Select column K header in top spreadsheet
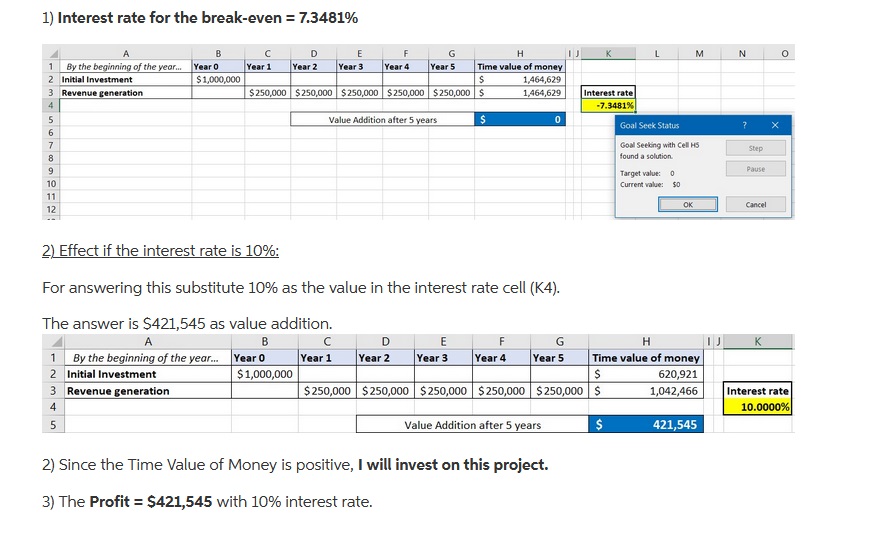The width and height of the screenshot is (891, 535). pos(608,54)
